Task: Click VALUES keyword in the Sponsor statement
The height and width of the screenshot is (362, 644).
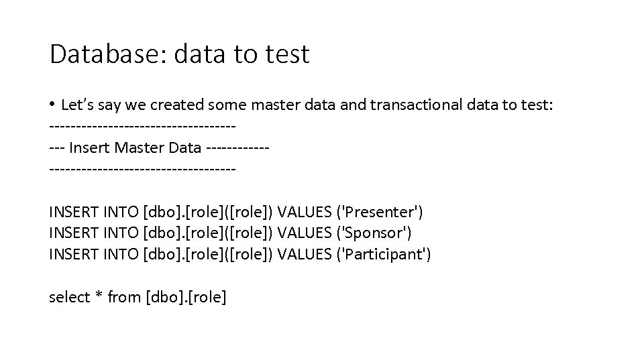Action: (x=305, y=233)
